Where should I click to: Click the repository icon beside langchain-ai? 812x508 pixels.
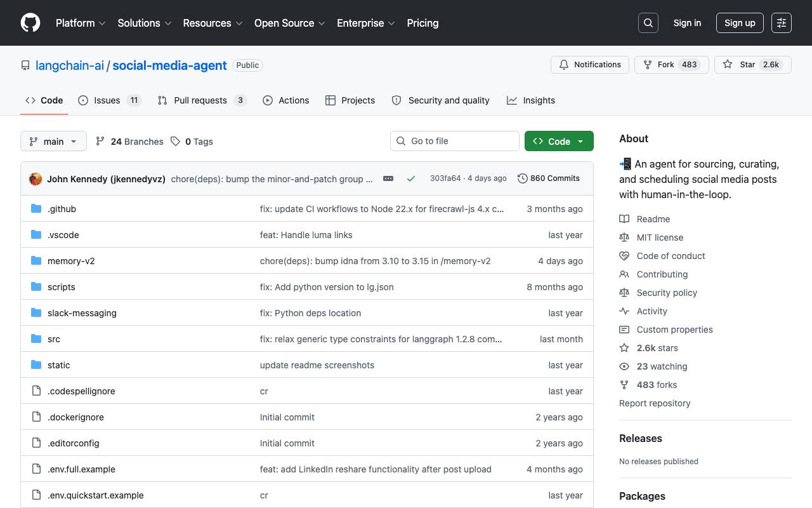click(25, 65)
